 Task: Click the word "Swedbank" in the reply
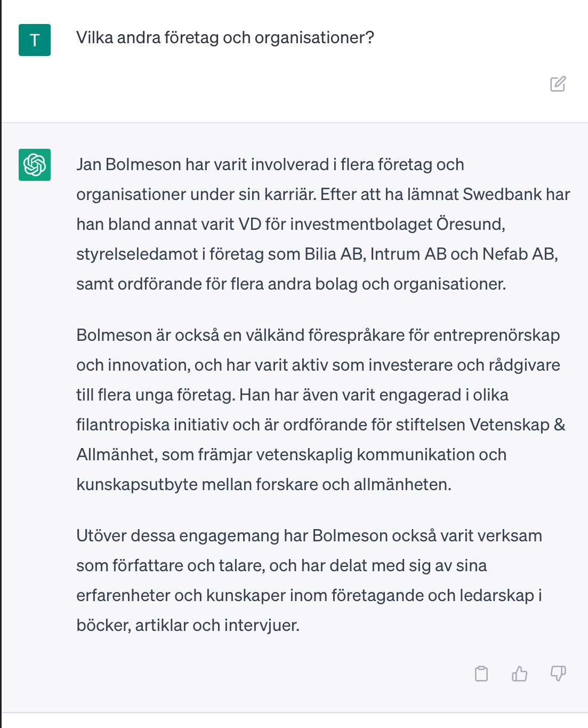pos(495,194)
